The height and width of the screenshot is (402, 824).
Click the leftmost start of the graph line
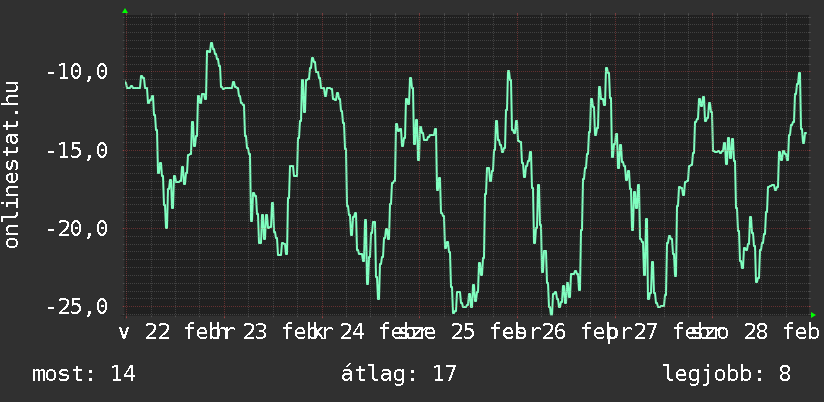pyautogui.click(x=125, y=83)
